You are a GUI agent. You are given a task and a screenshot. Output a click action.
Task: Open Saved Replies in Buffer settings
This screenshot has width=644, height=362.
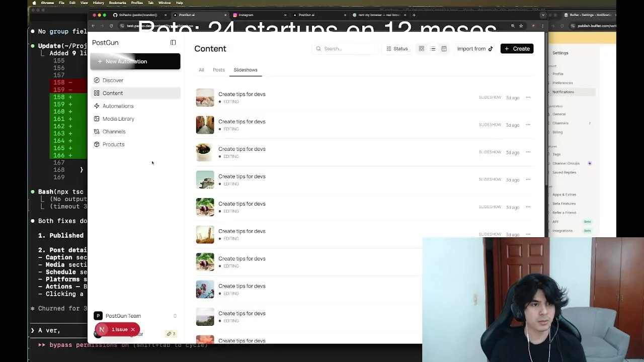tap(564, 172)
